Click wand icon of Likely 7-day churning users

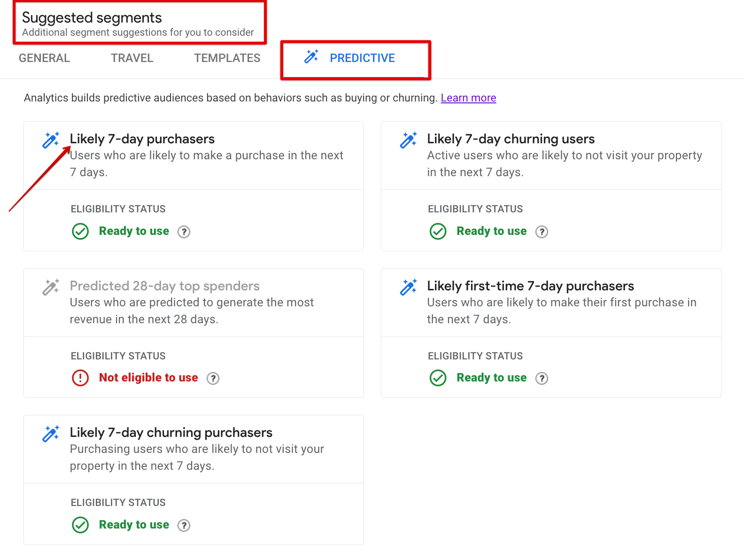tap(408, 140)
